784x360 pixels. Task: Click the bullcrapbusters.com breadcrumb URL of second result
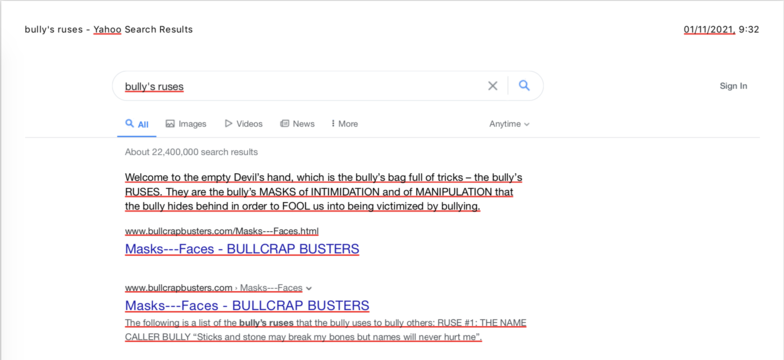[x=178, y=288]
